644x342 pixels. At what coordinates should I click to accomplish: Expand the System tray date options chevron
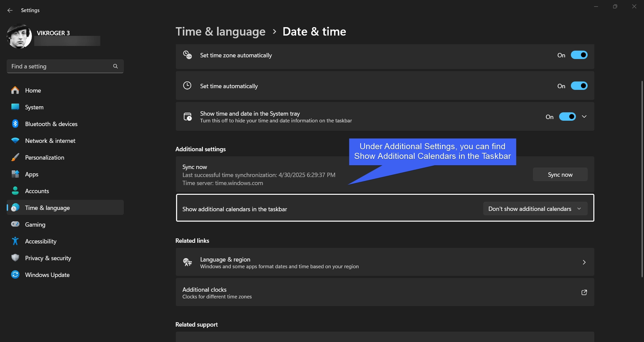click(x=584, y=116)
